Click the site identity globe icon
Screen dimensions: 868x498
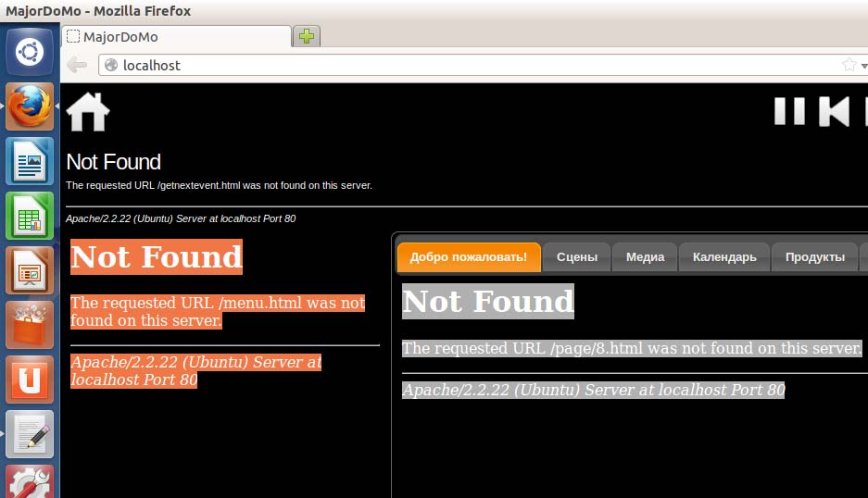(x=111, y=66)
